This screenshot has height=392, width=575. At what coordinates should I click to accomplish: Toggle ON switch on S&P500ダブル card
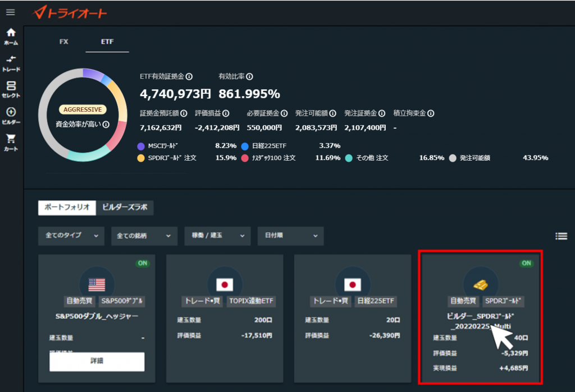click(142, 263)
